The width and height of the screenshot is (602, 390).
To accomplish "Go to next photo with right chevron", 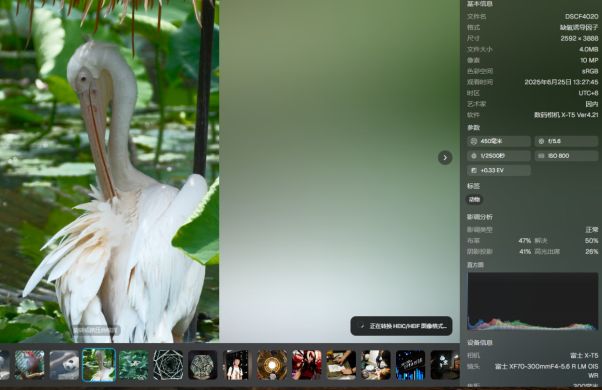I will (x=445, y=157).
